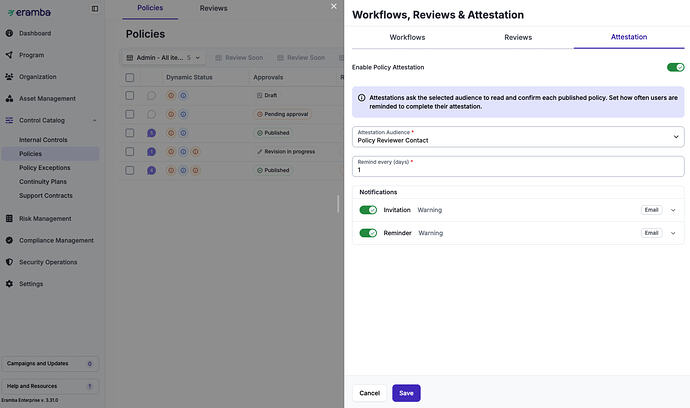This screenshot has width=690, height=408.
Task: Turn off the Invitation notification toggle
Action: [x=368, y=210]
